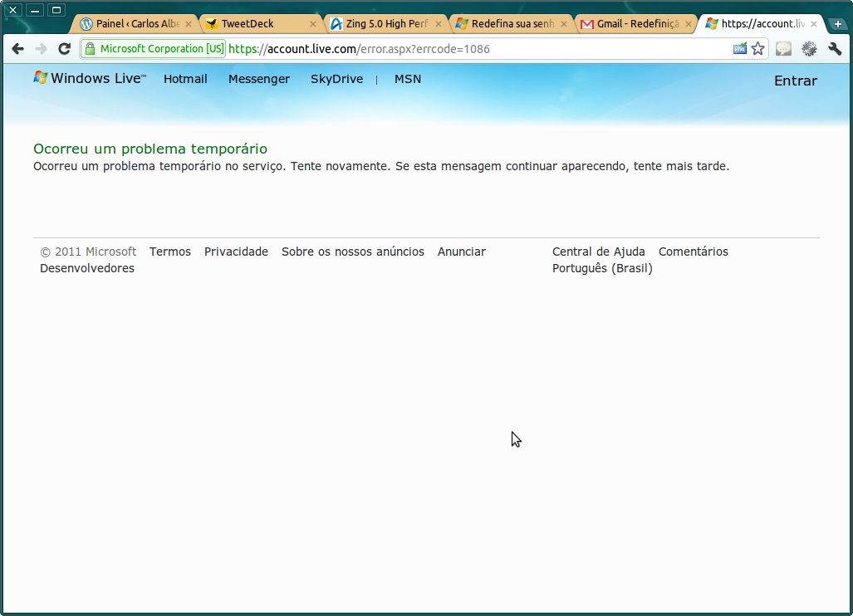Click the gear extension icon
The image size is (853, 616).
point(809,49)
